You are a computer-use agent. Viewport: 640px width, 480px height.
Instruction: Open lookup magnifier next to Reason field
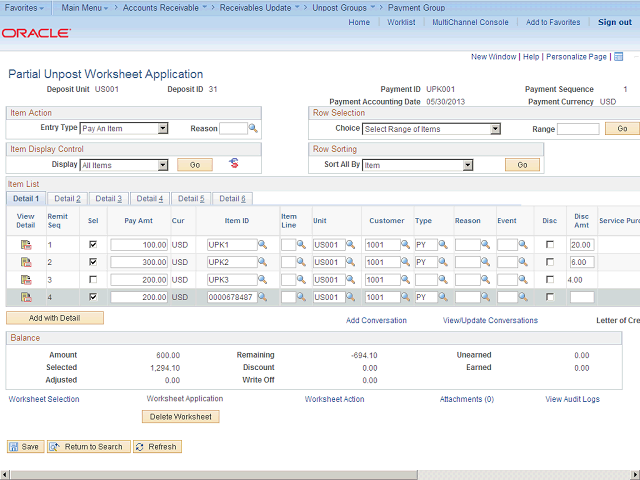coord(253,129)
